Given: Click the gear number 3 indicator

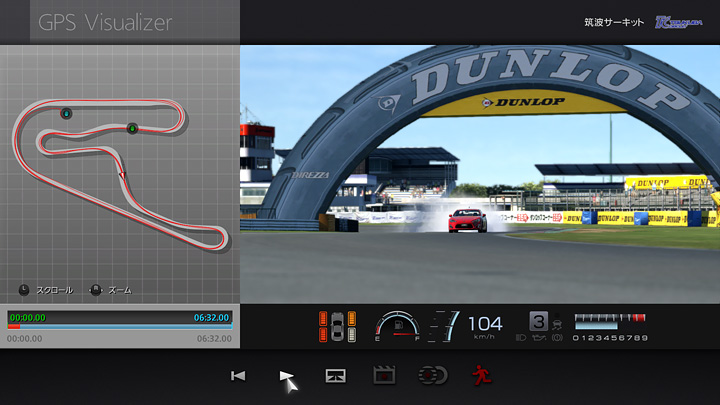Looking at the screenshot, I should (539, 321).
